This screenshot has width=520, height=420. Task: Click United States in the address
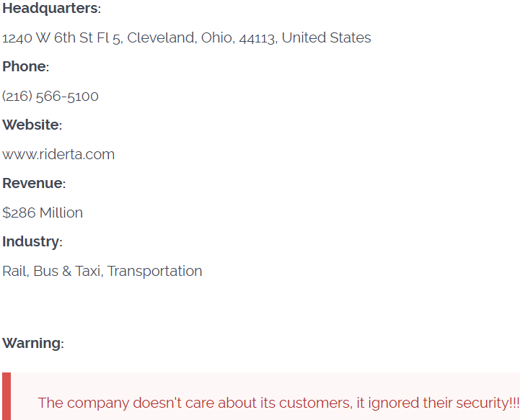[x=326, y=38]
